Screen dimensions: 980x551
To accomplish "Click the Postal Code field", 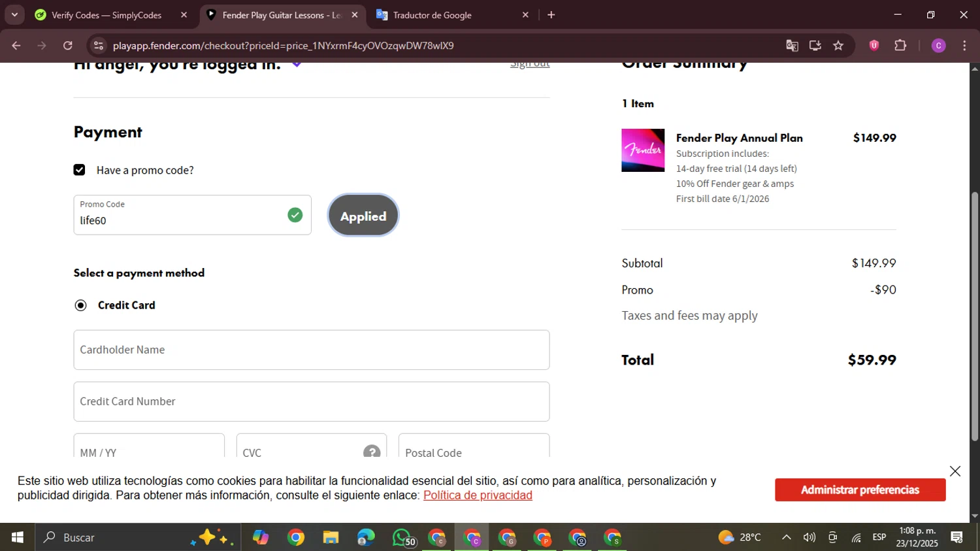I will 474,446.
